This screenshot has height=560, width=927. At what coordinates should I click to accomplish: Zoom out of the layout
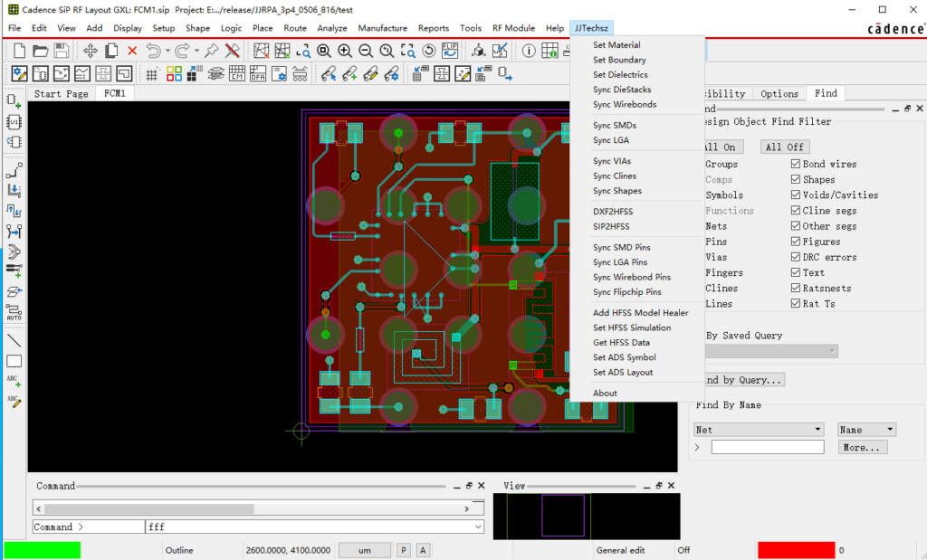pos(366,51)
